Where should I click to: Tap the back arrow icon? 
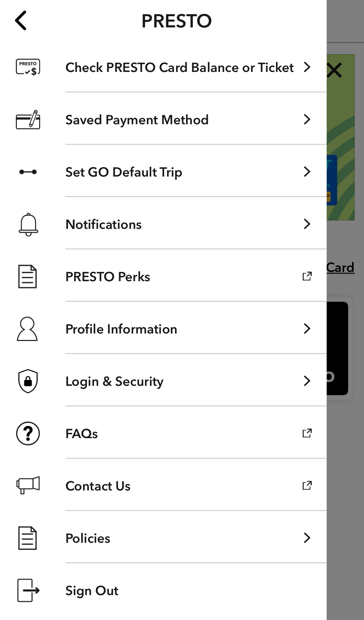pyautogui.click(x=21, y=21)
